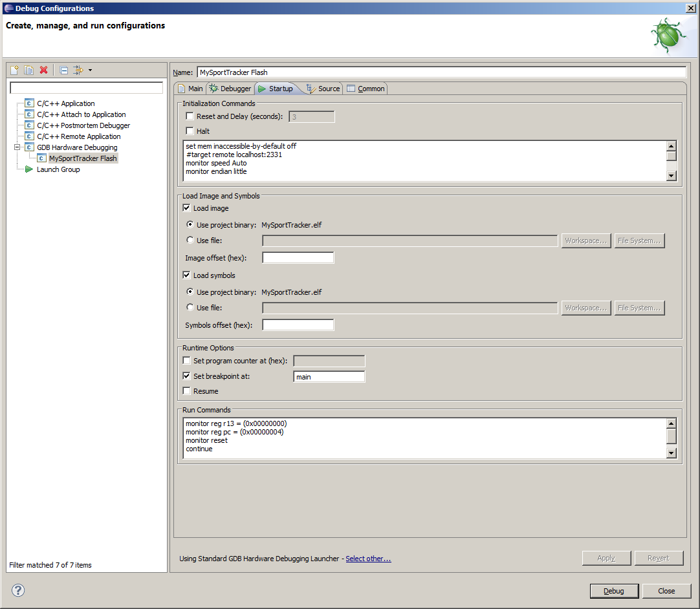Click the Close button
The height and width of the screenshot is (609, 700).
(666, 591)
